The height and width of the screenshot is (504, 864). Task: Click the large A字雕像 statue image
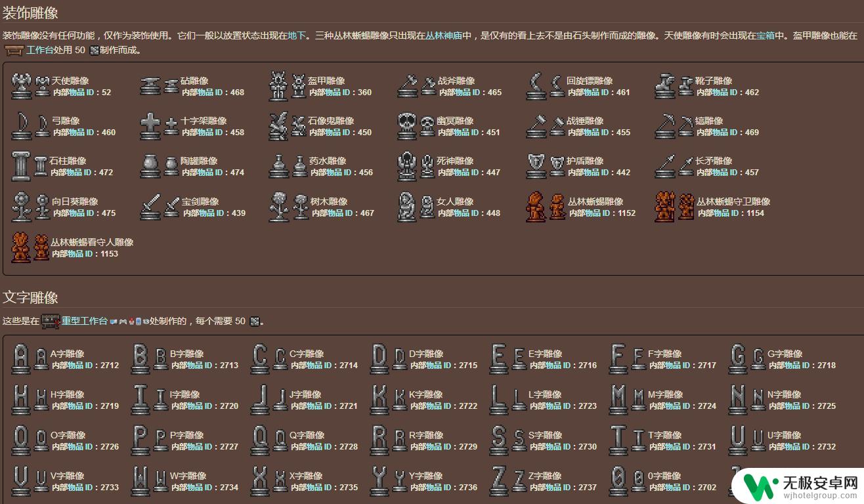(22, 359)
